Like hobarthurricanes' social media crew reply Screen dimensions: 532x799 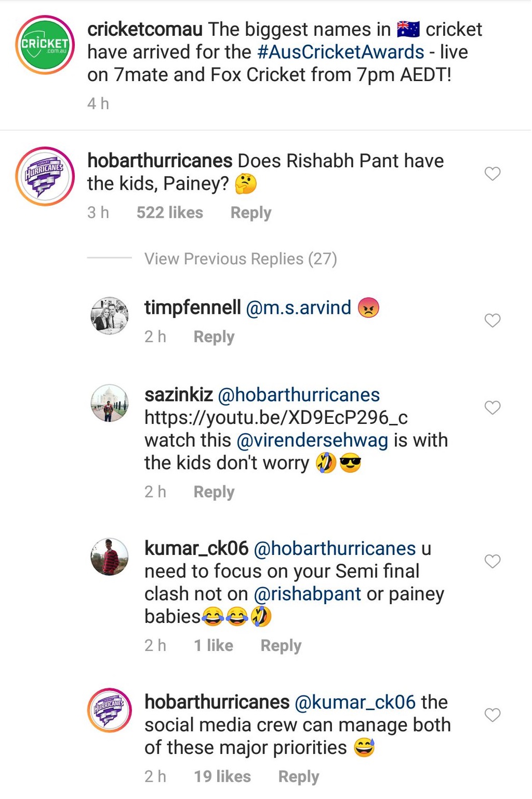pyautogui.click(x=492, y=715)
